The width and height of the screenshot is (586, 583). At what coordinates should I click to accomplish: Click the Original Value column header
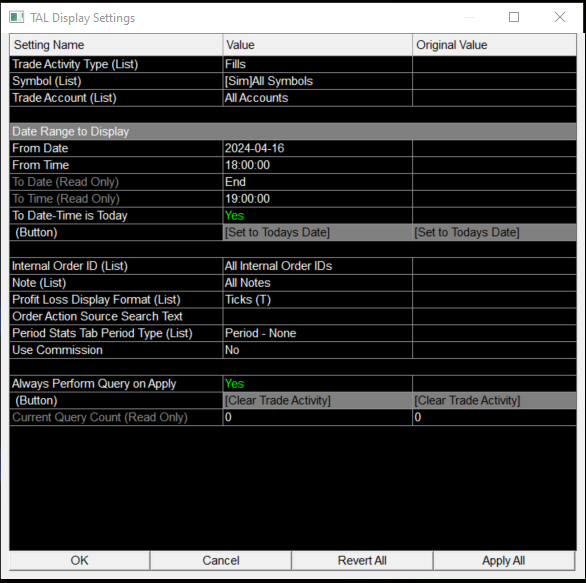(494, 45)
